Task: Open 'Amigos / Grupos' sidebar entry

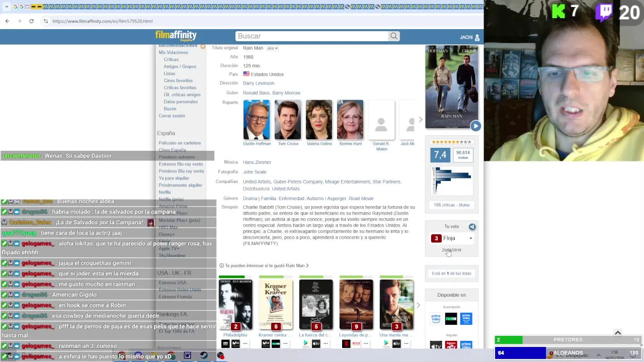Action: click(180, 66)
